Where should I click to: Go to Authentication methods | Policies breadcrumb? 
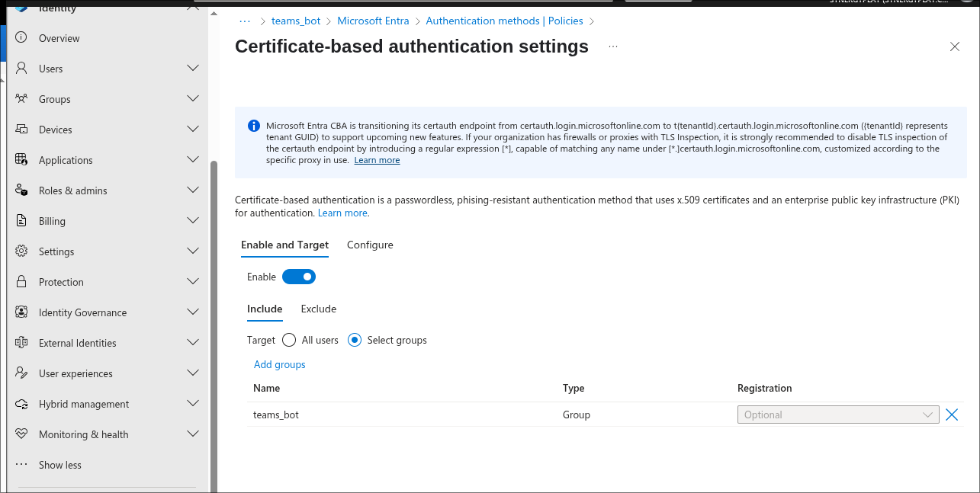pyautogui.click(x=505, y=21)
